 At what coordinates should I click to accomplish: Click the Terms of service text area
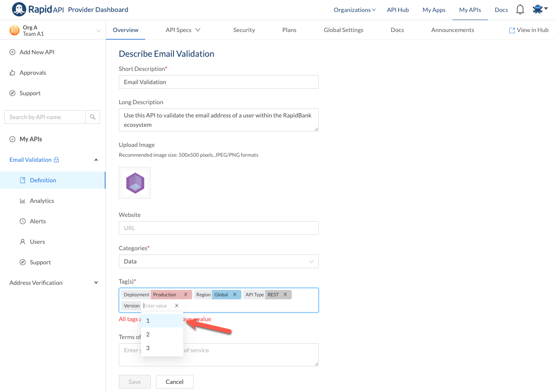(x=219, y=355)
